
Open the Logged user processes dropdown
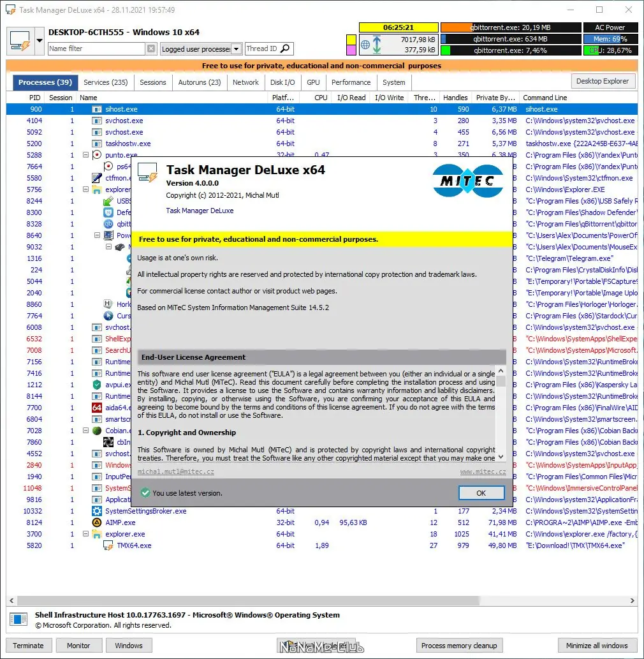[236, 49]
